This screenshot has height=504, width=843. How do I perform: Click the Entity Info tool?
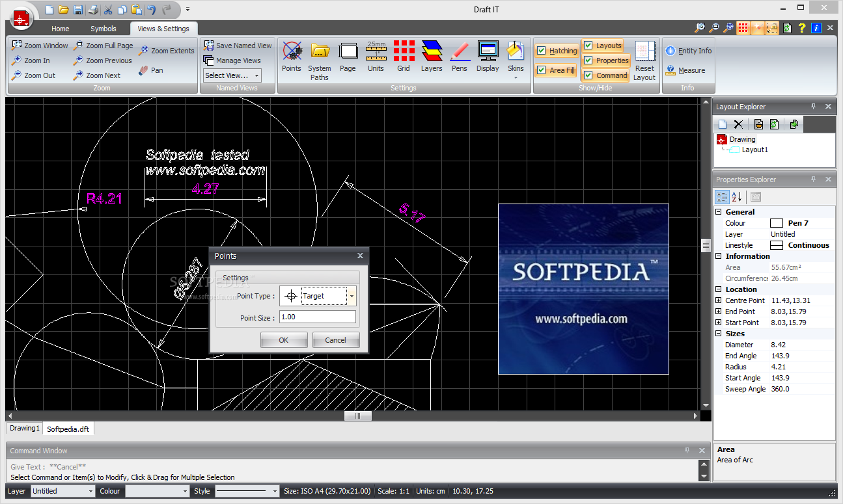click(689, 51)
